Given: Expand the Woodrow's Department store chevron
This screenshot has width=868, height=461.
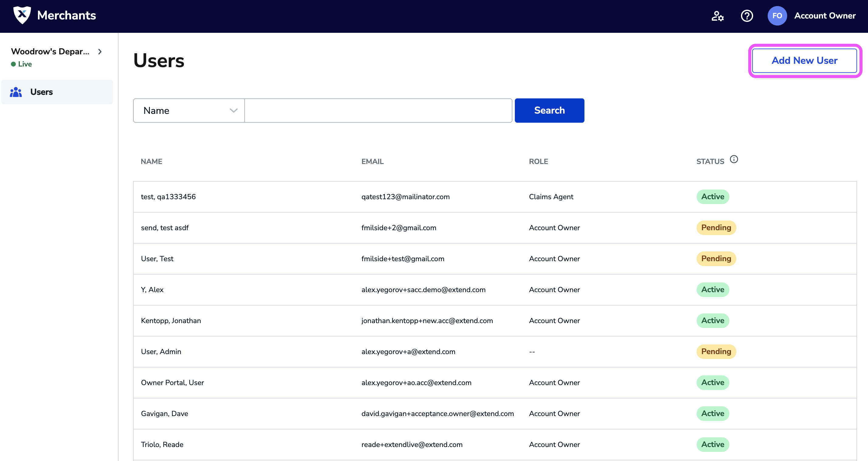Looking at the screenshot, I should click(100, 52).
